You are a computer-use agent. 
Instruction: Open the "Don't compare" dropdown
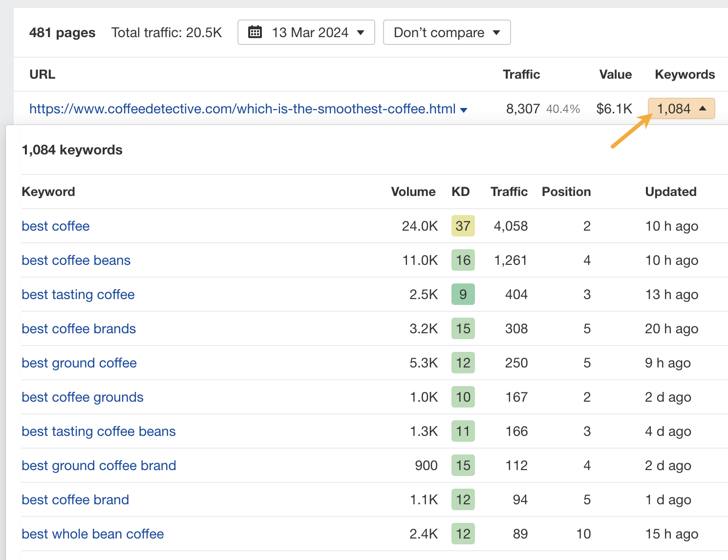pyautogui.click(x=446, y=32)
